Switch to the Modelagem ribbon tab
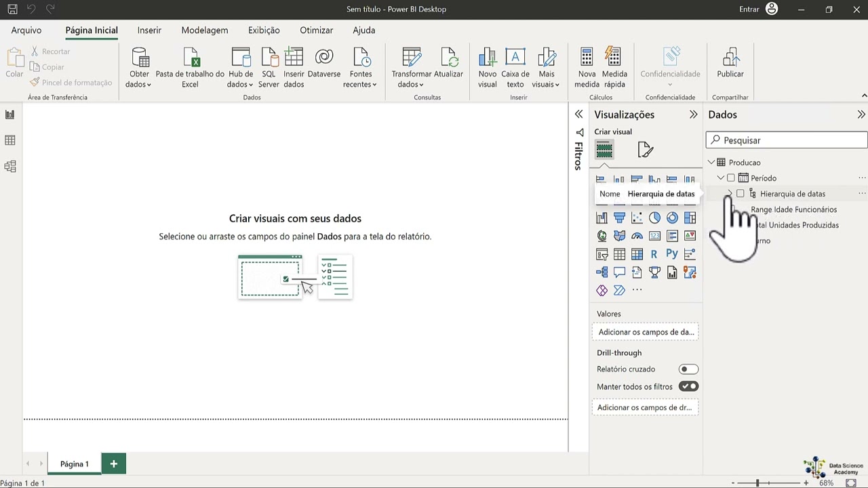 [x=205, y=30]
